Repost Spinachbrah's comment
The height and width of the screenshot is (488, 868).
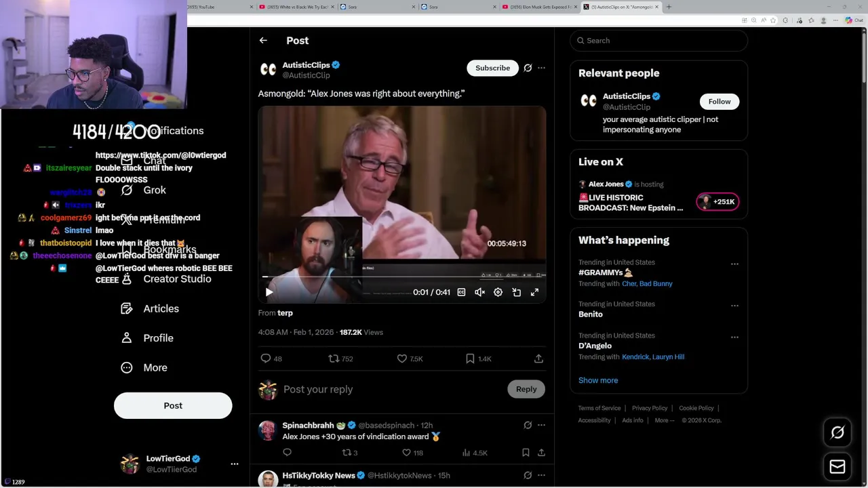[349, 452]
